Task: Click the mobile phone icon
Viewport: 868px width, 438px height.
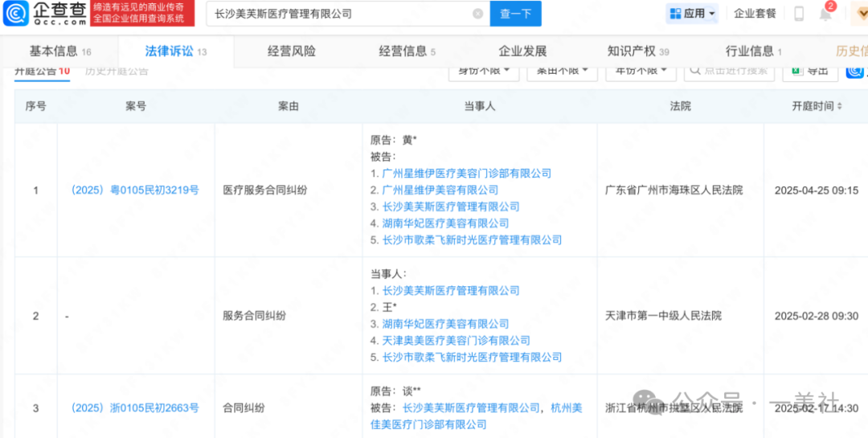Action: pyautogui.click(x=799, y=14)
